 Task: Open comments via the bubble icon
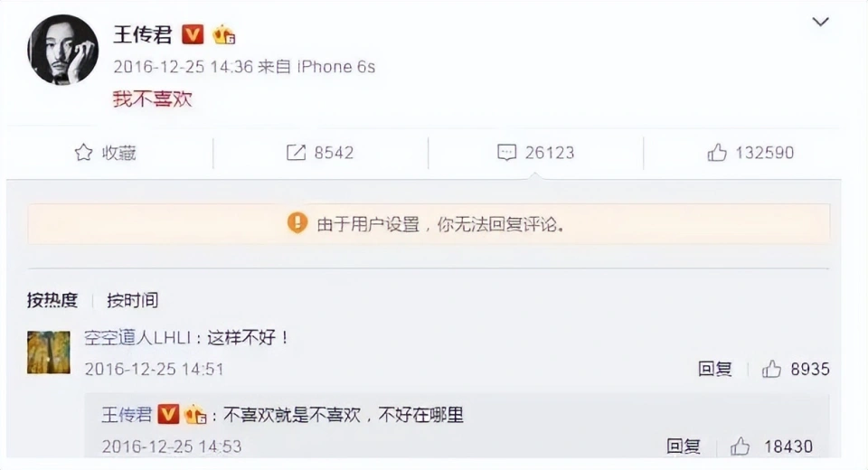506,152
